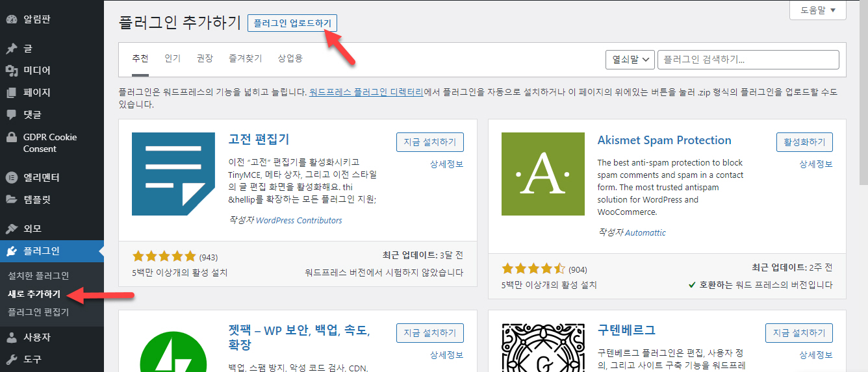Screen dimensions: 868x372
Task: Click the Akismet plugin thumbnail
Action: (543, 174)
